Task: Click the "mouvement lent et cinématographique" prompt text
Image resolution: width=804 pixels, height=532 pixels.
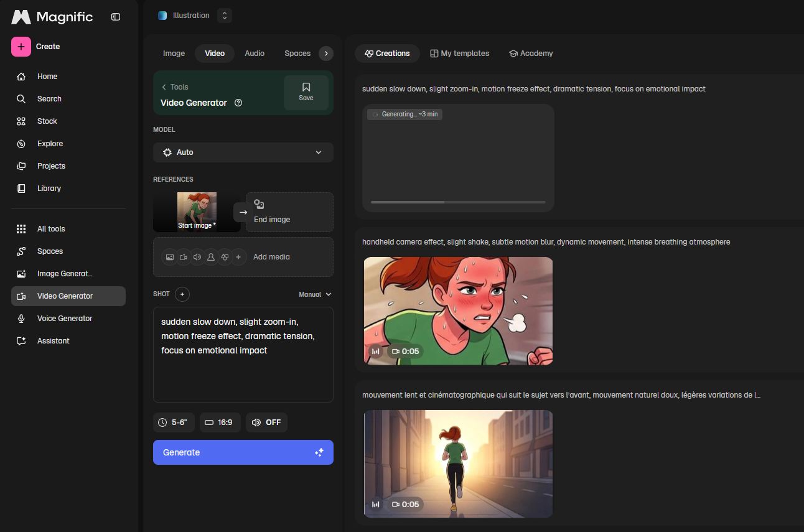Action: (561, 395)
